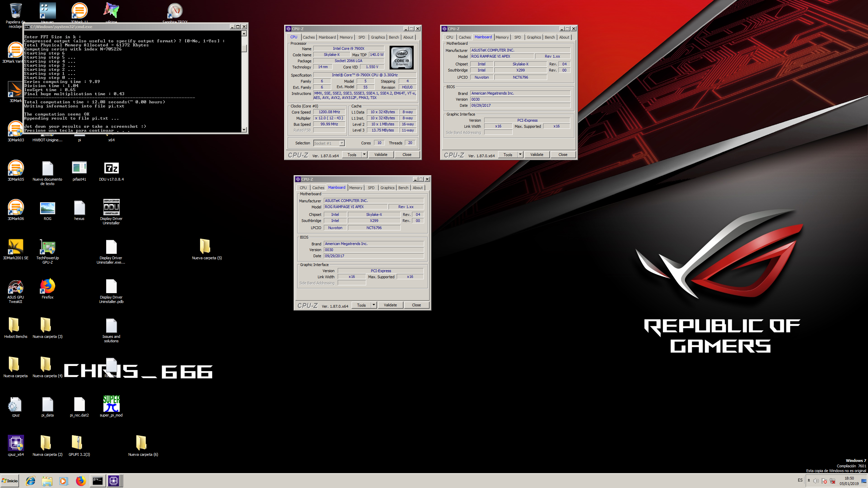Switch to cmd.exe in the taskbar
Screen dimensions: 868x488
(x=98, y=481)
